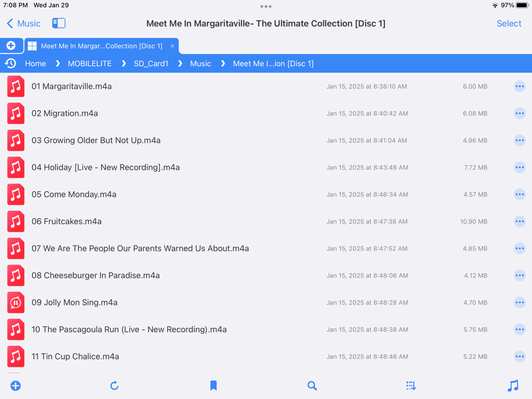Open more options for 06 Fruitcakes.m4a
Image resolution: width=532 pixels, height=399 pixels.
(519, 221)
